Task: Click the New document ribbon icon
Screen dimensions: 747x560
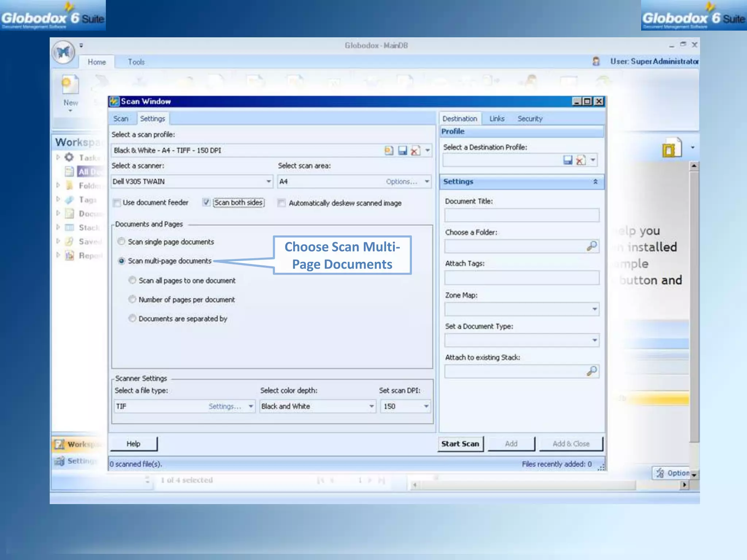Action: click(x=70, y=85)
